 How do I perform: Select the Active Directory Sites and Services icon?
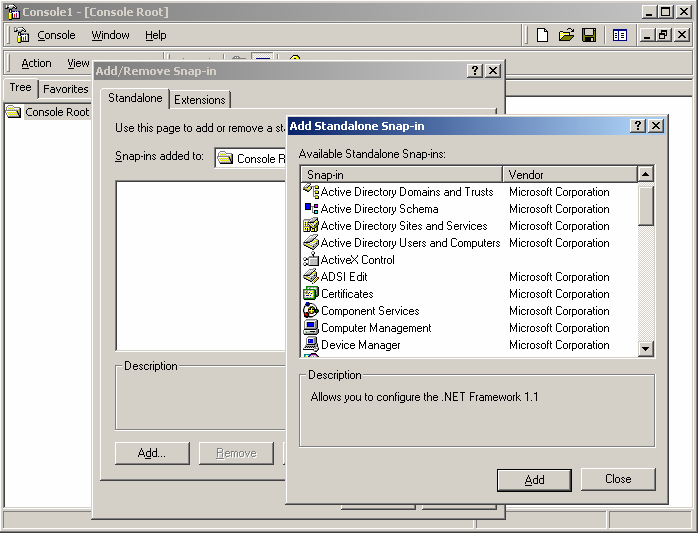(311, 225)
